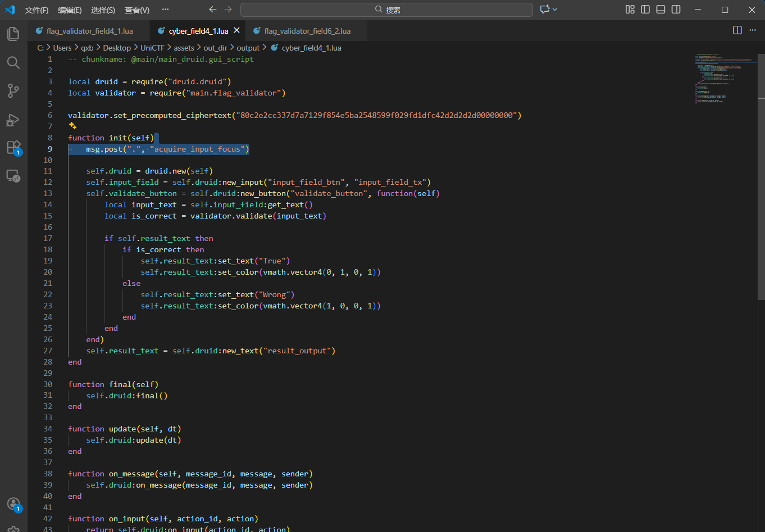765x532 pixels.
Task: Toggle primary side bar visibility
Action: point(645,10)
